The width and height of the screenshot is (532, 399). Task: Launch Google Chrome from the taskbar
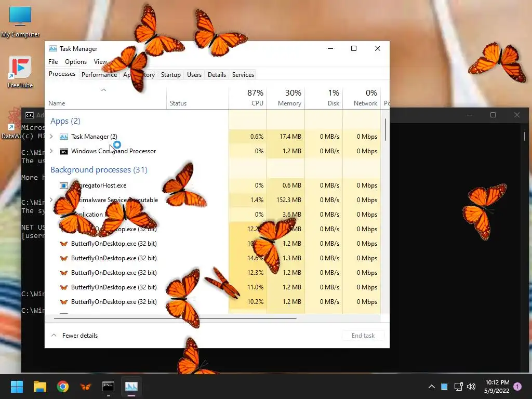tap(63, 387)
